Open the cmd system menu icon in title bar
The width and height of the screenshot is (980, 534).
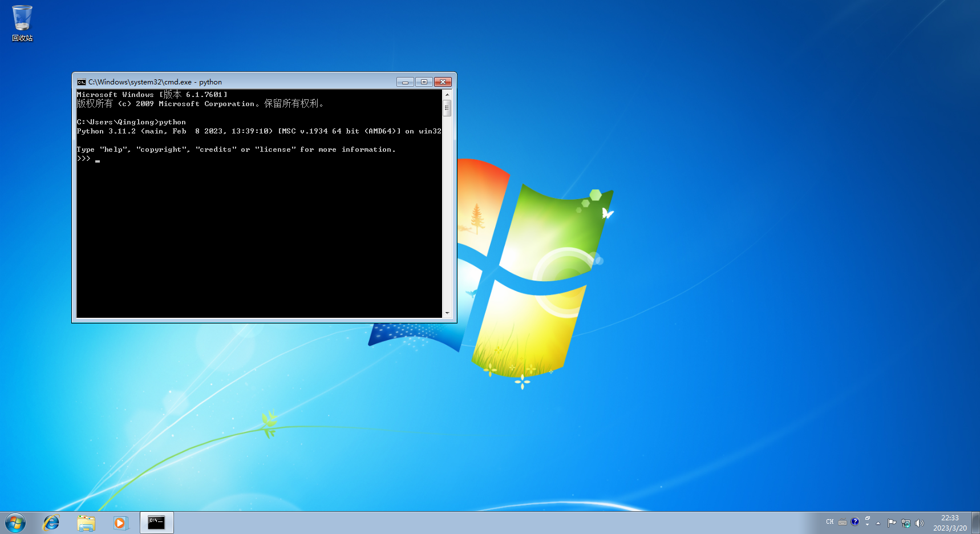coord(82,82)
